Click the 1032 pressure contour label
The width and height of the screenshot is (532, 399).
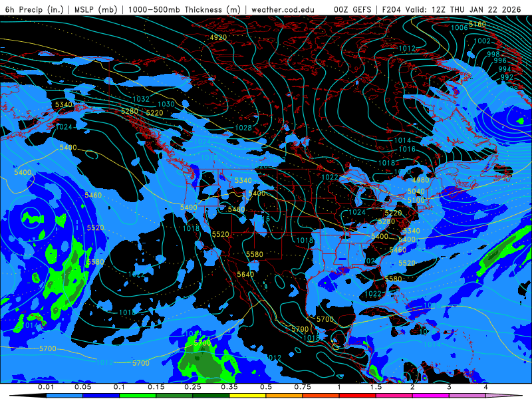[141, 99]
